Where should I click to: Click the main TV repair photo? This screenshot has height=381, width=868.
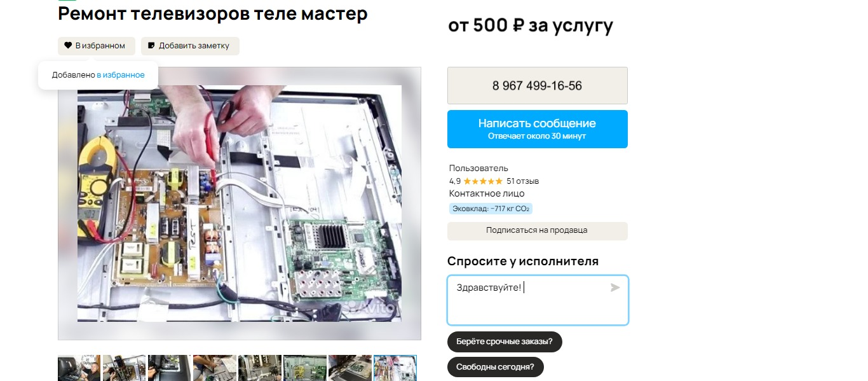tap(240, 204)
